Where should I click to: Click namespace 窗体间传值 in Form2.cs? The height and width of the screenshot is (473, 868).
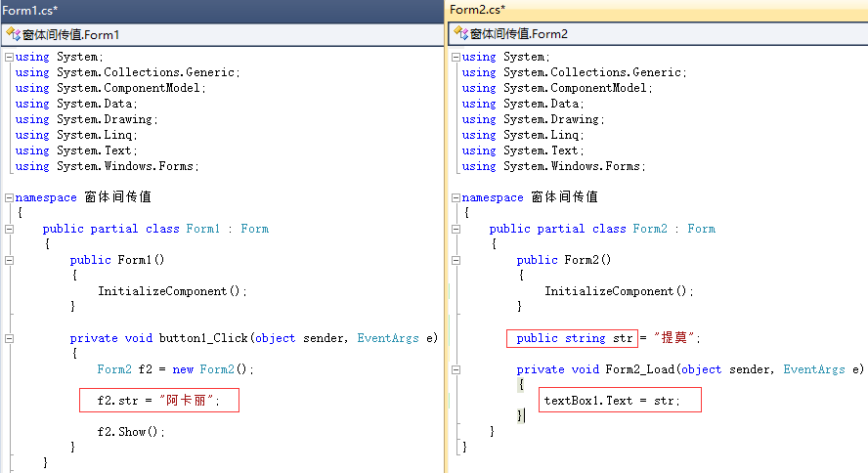[x=530, y=197]
